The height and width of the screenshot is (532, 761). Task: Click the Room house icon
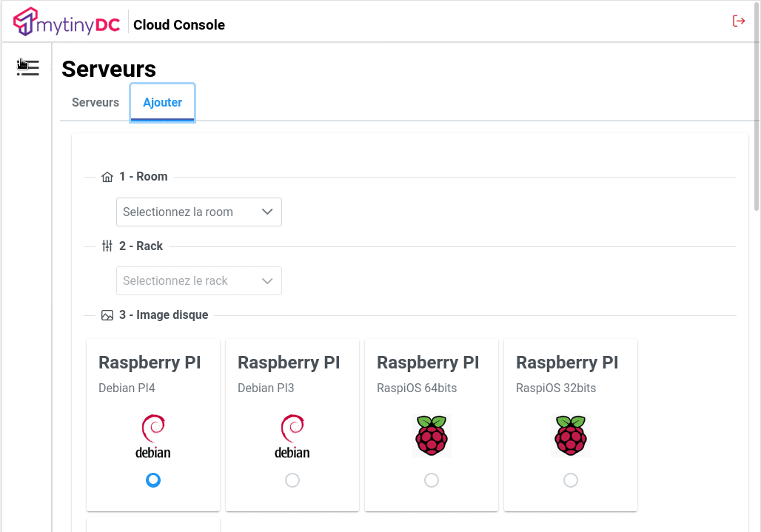[107, 177]
